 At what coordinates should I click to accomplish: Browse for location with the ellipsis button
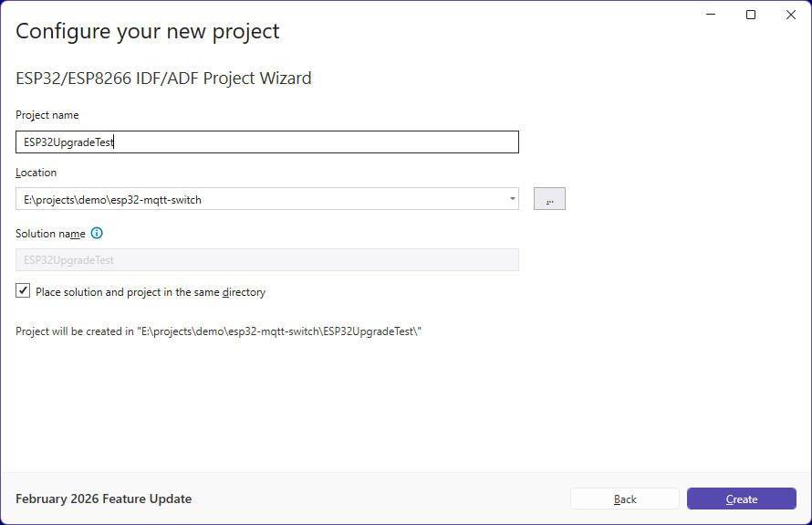coord(549,199)
